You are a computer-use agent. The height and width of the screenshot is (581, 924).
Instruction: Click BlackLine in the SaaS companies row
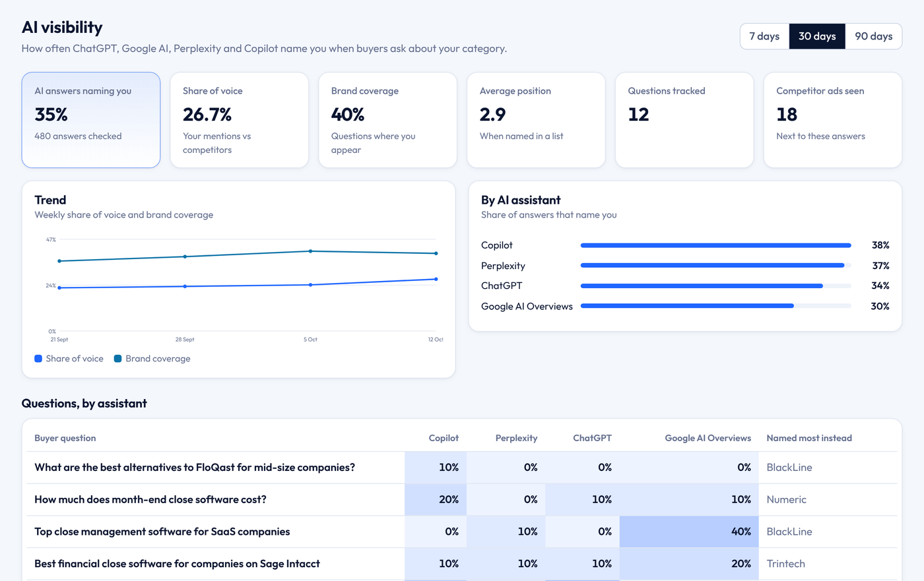coord(789,532)
